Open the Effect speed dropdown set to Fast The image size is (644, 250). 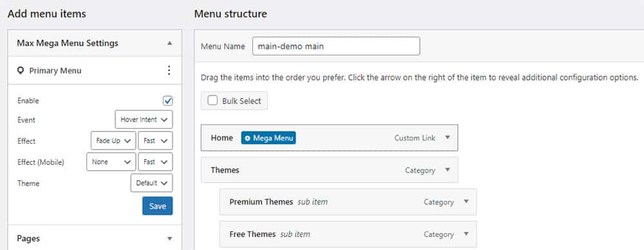156,140
